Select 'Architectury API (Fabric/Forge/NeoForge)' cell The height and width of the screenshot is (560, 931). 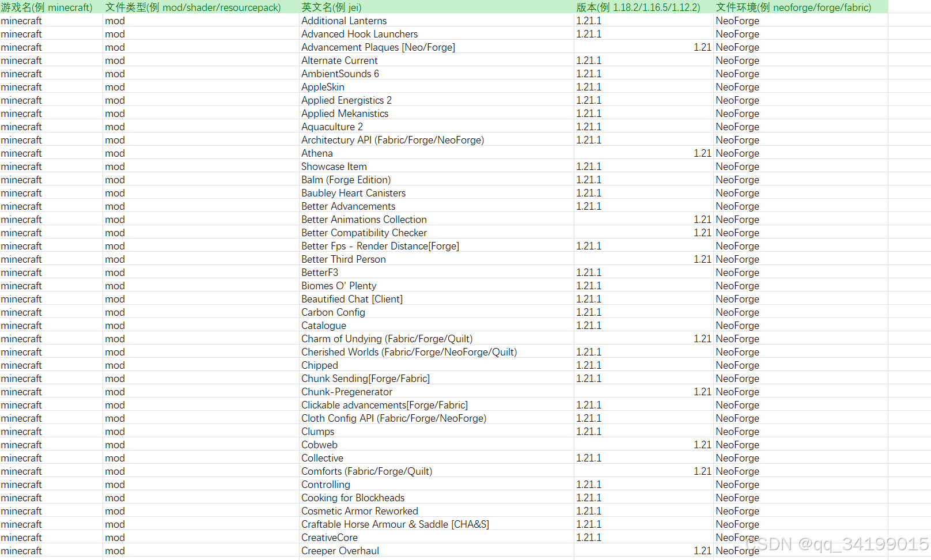pos(437,140)
